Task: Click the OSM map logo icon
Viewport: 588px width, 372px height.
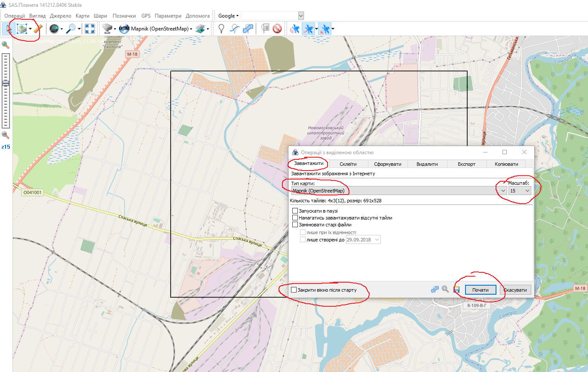Action: click(124, 29)
